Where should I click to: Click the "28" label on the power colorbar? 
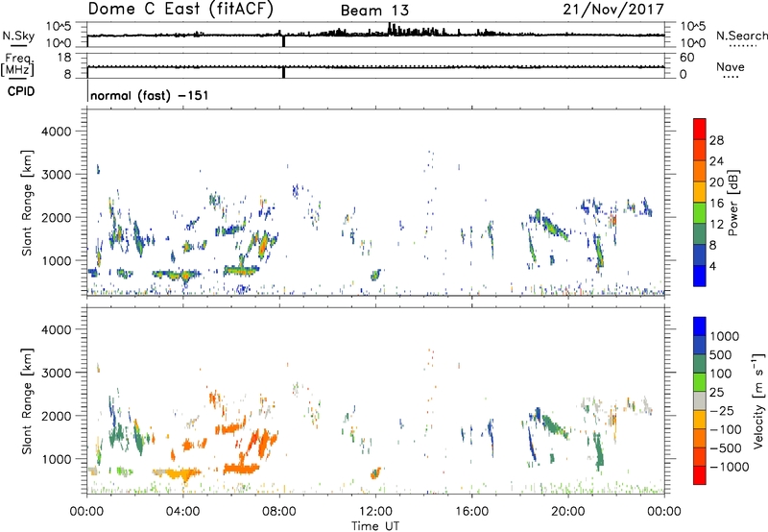(x=716, y=140)
